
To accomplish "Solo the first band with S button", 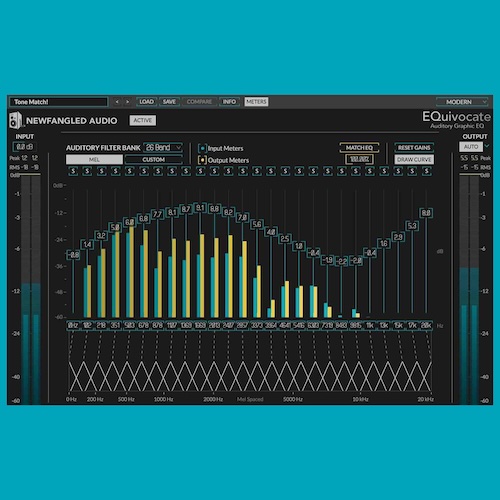I will coord(73,171).
